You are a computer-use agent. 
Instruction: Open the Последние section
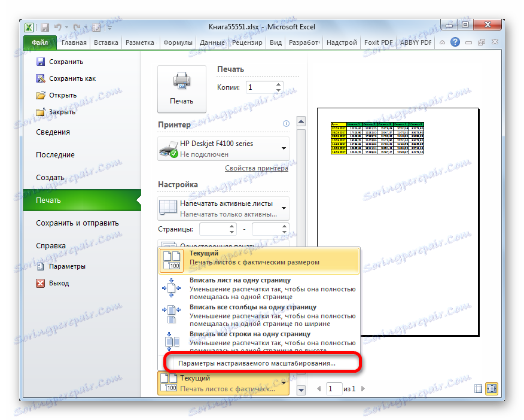click(55, 155)
